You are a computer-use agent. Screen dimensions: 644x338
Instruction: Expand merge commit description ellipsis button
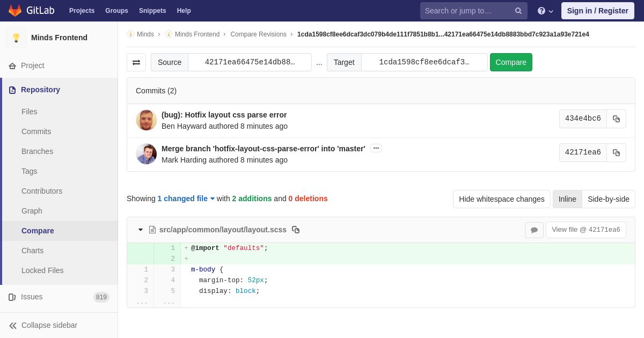tap(376, 148)
